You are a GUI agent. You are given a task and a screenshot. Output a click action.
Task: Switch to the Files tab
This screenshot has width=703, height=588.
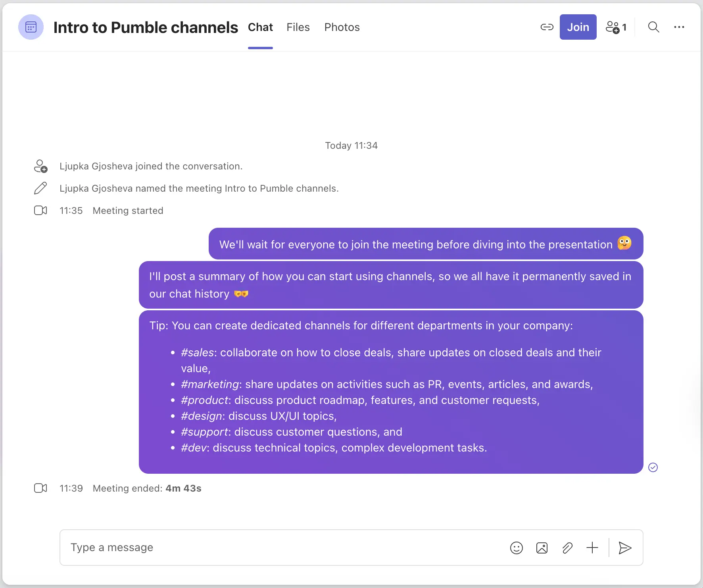click(x=298, y=27)
